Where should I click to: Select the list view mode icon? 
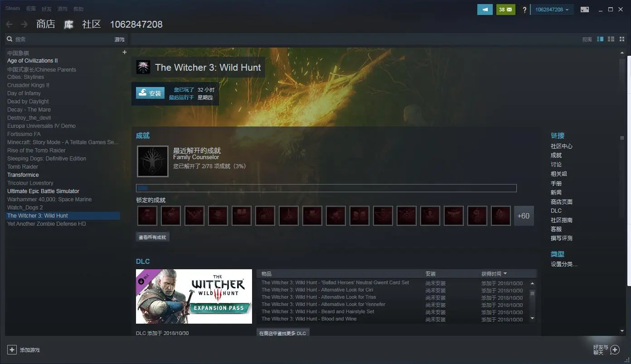pyautogui.click(x=611, y=39)
